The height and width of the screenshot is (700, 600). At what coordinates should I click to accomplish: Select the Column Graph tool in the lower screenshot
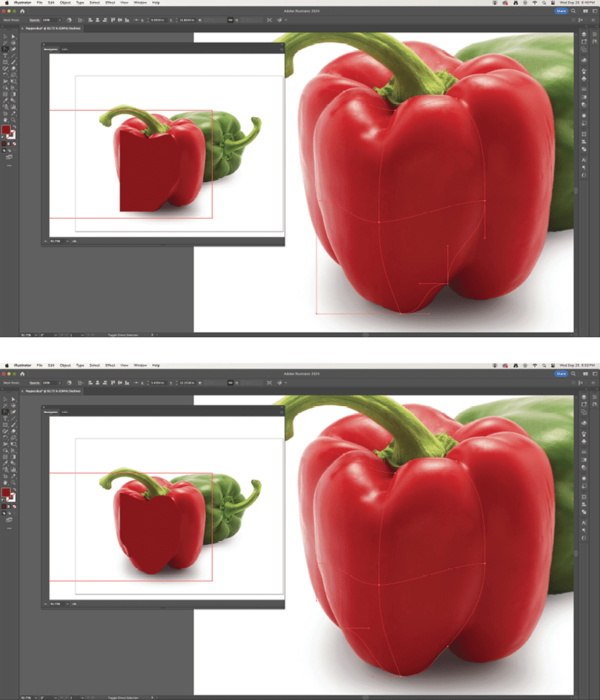[13, 470]
